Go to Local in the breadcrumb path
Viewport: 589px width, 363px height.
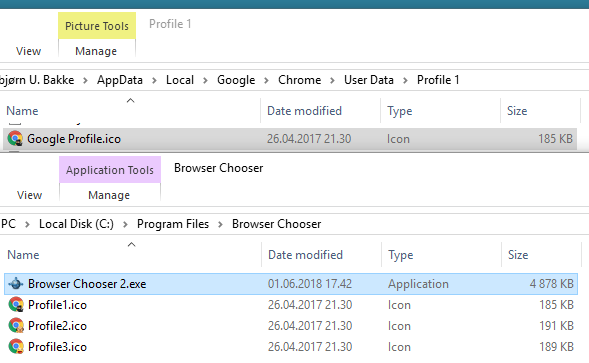click(x=180, y=80)
